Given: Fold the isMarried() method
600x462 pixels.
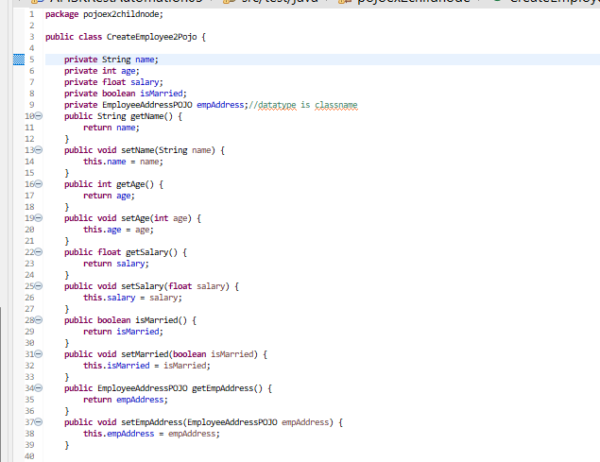Looking at the screenshot, I should (x=39, y=320).
